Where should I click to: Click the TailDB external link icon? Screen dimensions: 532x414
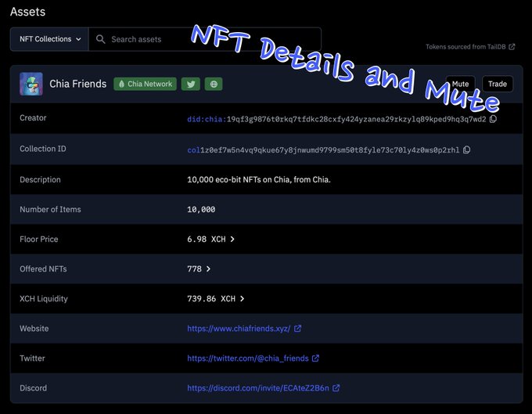[x=512, y=47]
